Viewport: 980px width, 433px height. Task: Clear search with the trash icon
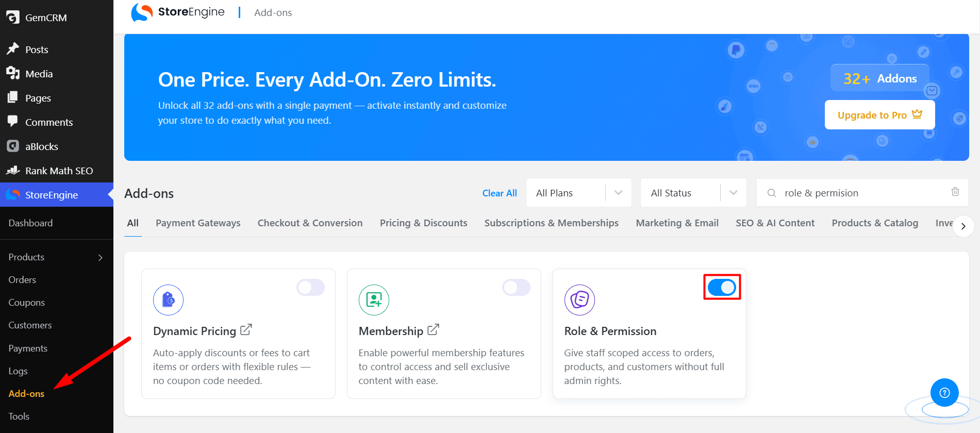[x=955, y=192]
